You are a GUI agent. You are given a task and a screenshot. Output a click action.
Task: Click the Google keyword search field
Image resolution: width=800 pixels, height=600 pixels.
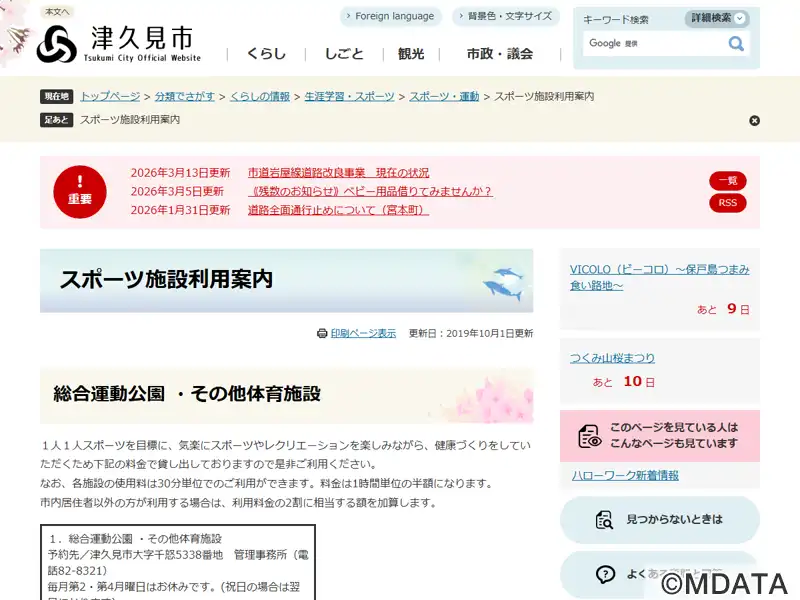(x=655, y=44)
